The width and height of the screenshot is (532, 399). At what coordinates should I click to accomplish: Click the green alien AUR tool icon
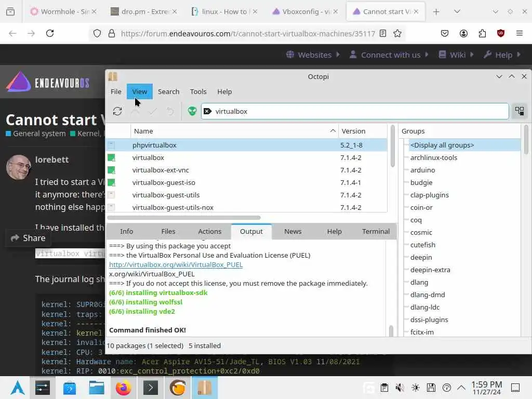coord(192,111)
